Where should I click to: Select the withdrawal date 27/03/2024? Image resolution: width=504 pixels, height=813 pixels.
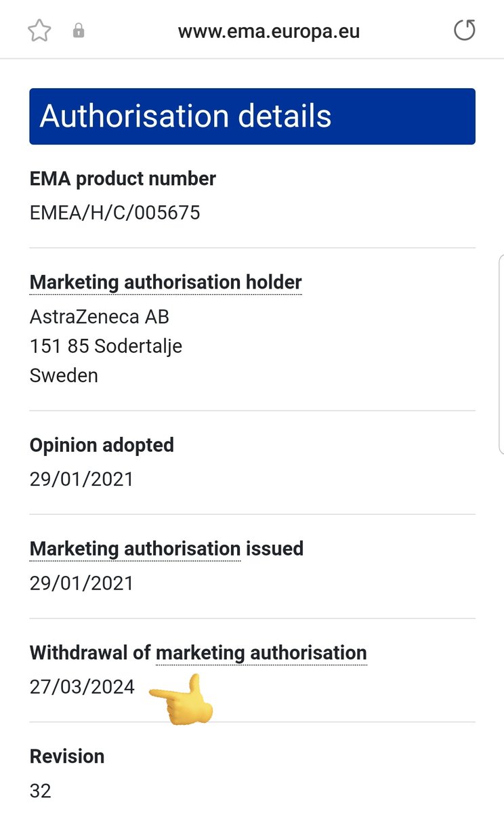82,687
